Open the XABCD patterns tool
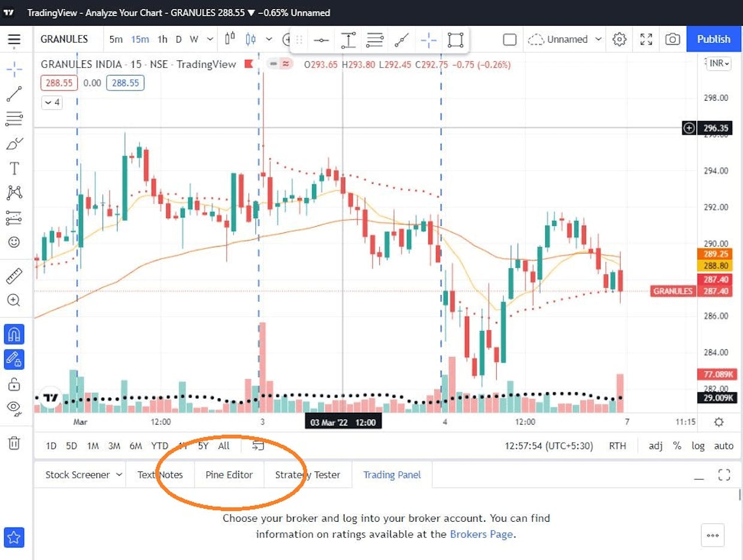Screen dimensions: 743x560 [14, 193]
